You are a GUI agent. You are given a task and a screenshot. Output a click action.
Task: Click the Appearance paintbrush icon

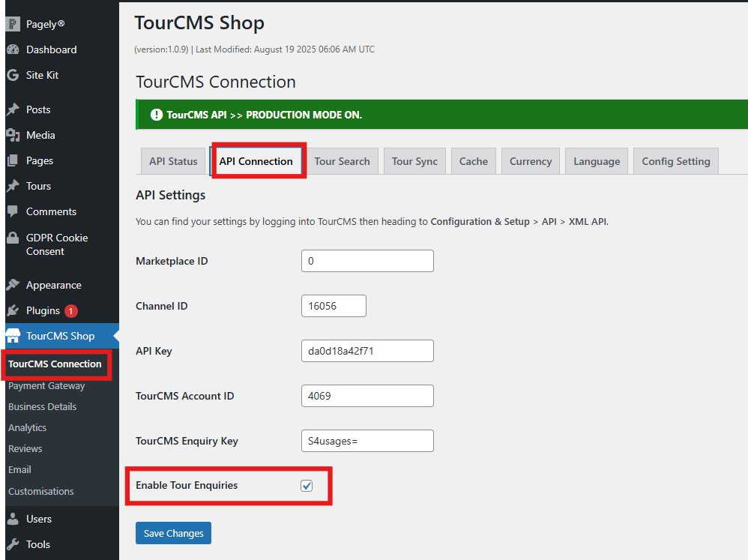pos(13,285)
